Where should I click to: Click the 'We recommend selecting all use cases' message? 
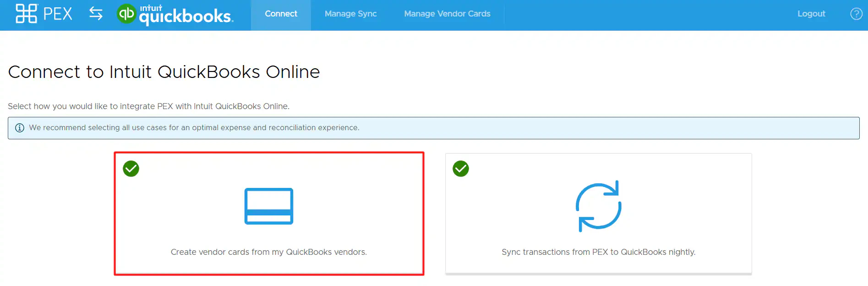(194, 128)
